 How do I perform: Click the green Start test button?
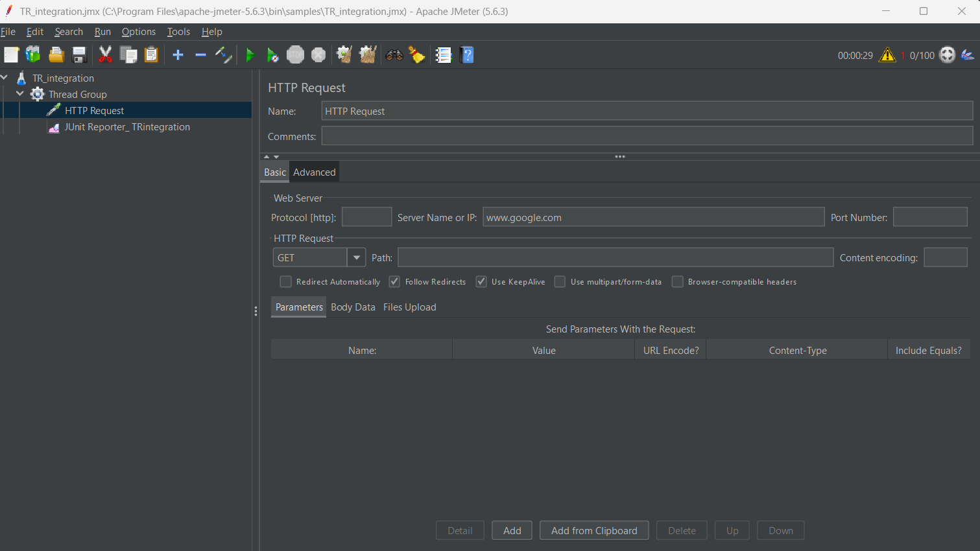[250, 55]
